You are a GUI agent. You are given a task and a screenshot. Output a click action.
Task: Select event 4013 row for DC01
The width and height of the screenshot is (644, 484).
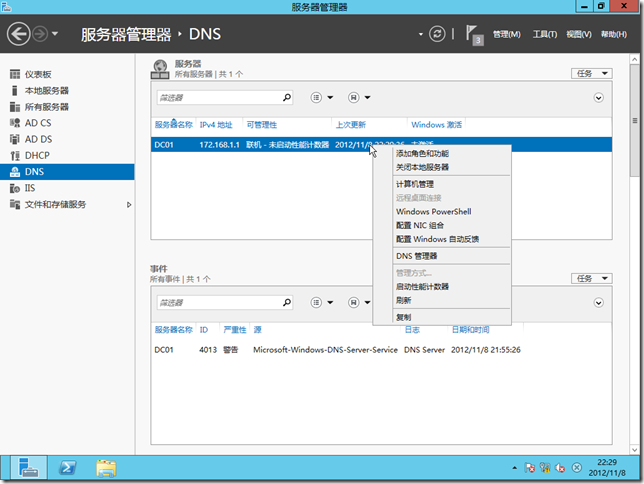381,350
